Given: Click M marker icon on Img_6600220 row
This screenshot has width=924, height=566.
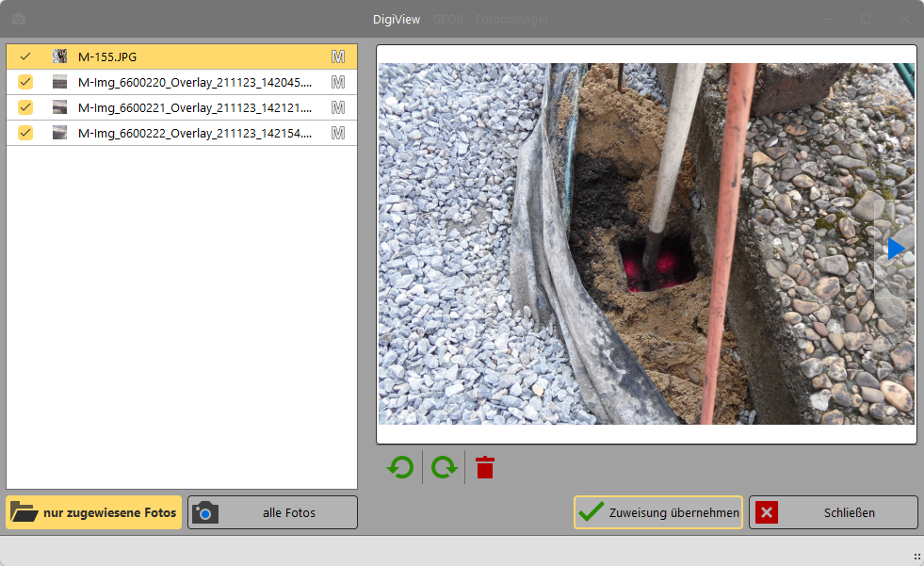Looking at the screenshot, I should point(338,82).
